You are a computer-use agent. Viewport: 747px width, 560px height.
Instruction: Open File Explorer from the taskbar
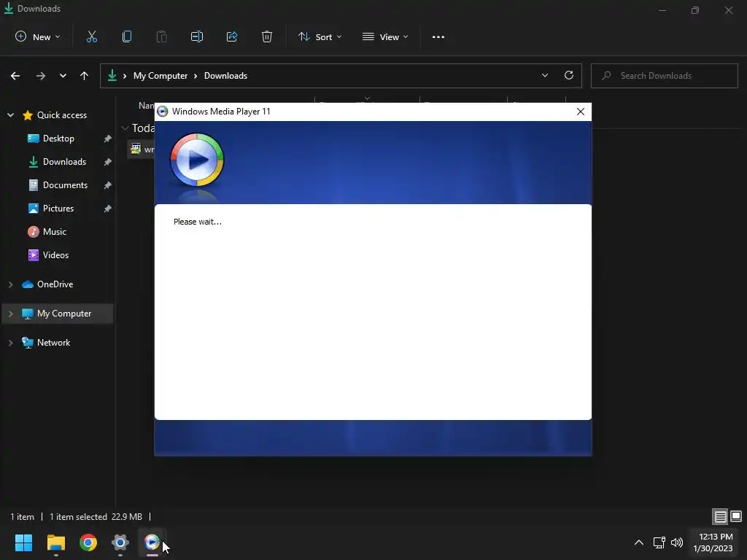click(x=55, y=542)
